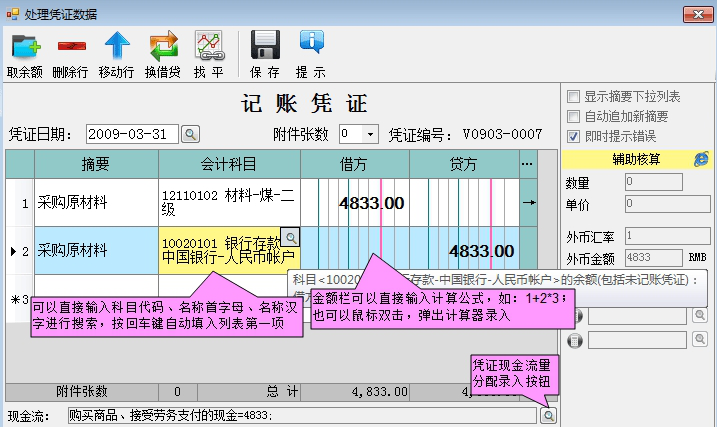Select row 1 via its row header
This screenshot has height=444, width=717.
(x=20, y=202)
